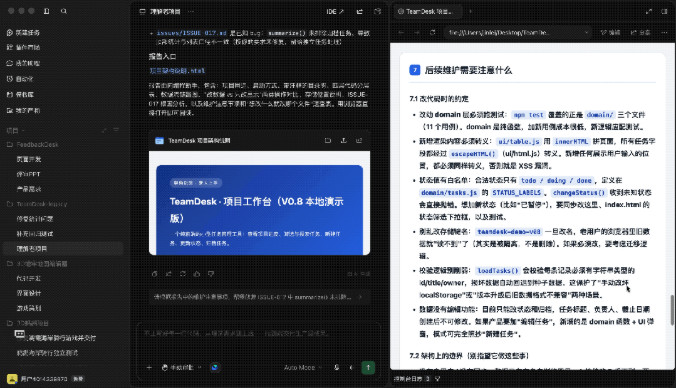Regenerate the response with the refresh icon
The image size is (676, 388).
(183, 274)
